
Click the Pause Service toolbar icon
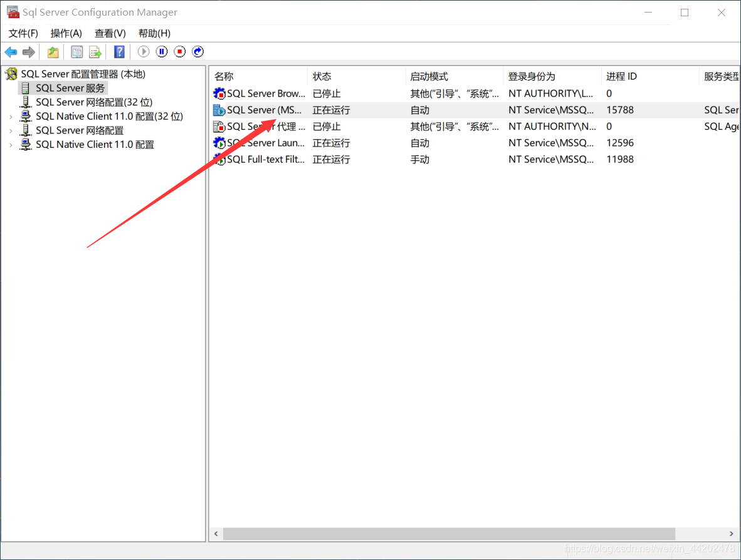[x=162, y=51]
